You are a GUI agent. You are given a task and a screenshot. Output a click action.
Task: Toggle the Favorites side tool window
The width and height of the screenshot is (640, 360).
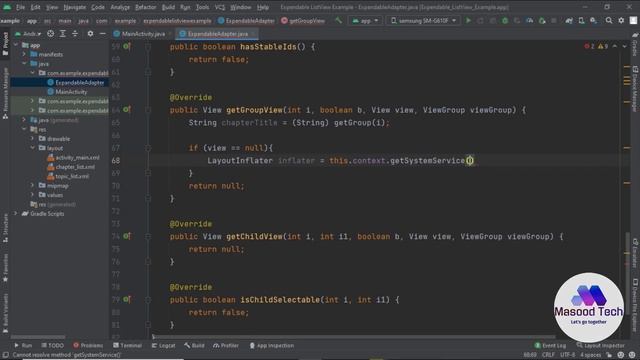5,268
